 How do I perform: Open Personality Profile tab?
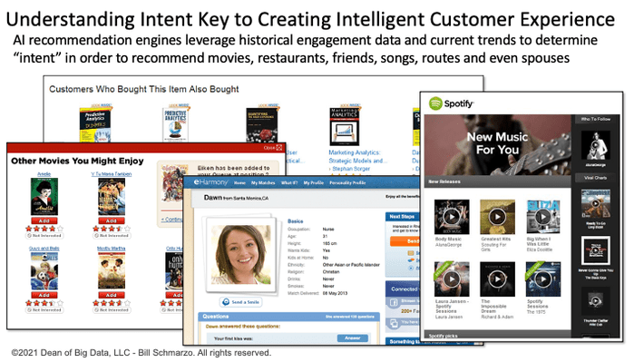347,183
